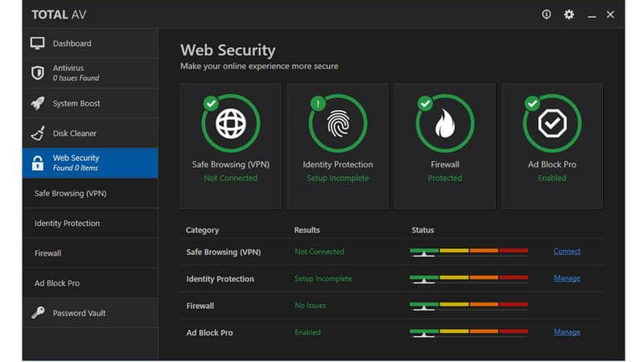Open the Safe Browsing (VPN) sidebar sub-item
644x362 pixels.
click(x=91, y=193)
